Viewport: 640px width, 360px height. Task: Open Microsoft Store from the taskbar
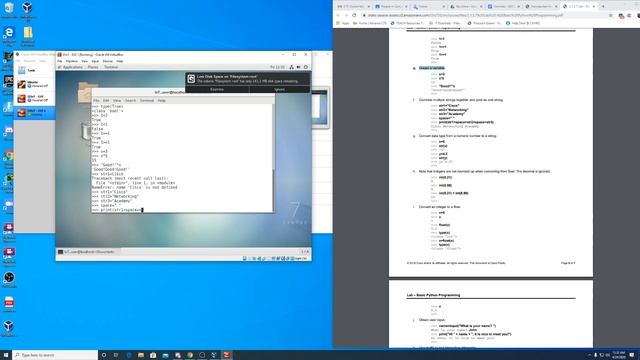[153, 355]
